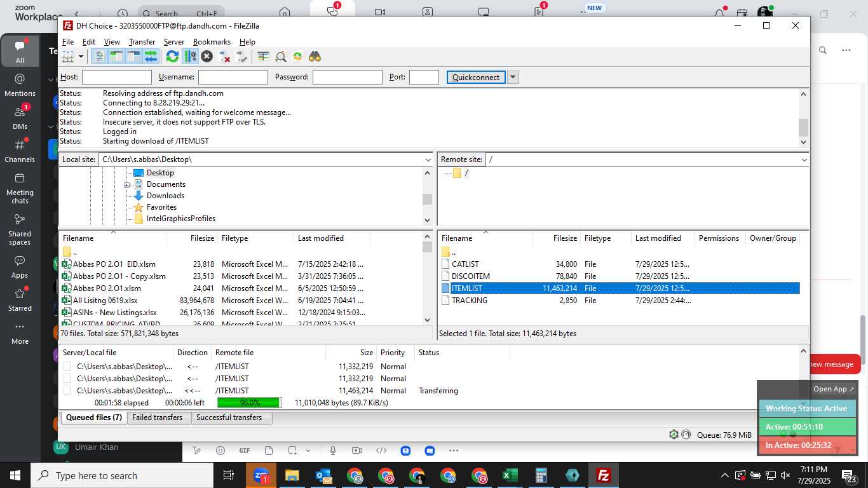Disconnect from the current server
This screenshot has height=488, width=868.
coord(224,57)
